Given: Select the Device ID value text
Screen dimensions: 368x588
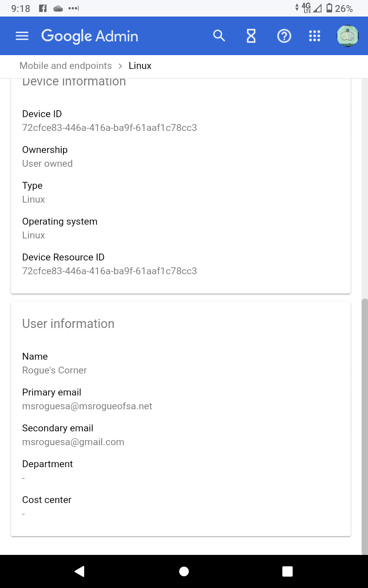Looking at the screenshot, I should click(109, 128).
